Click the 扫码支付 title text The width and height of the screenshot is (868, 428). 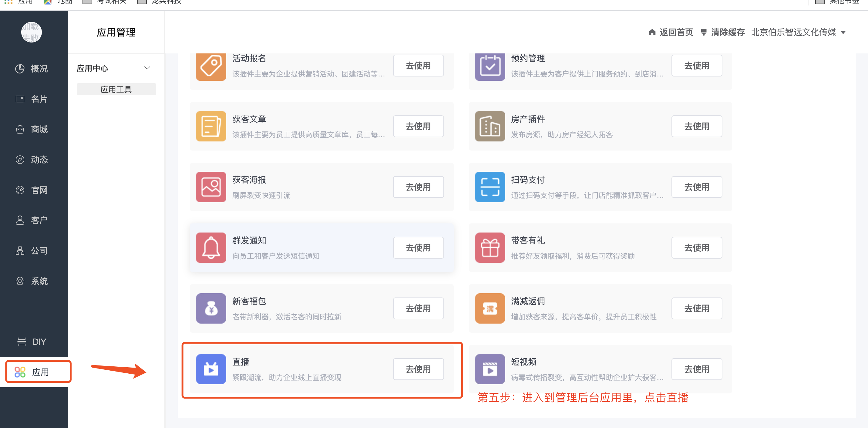pos(528,180)
